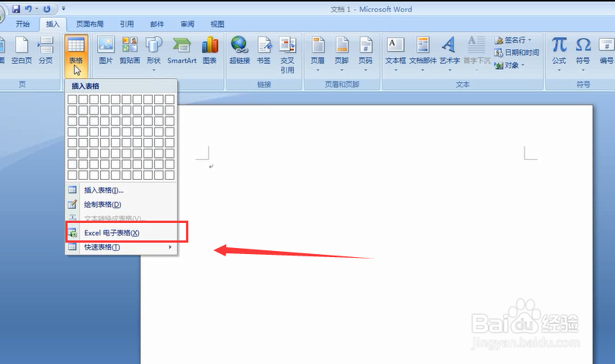Viewport: 615px width, 364px height.
Task: Select the bottom-right cell in the table grid
Action: (169, 174)
